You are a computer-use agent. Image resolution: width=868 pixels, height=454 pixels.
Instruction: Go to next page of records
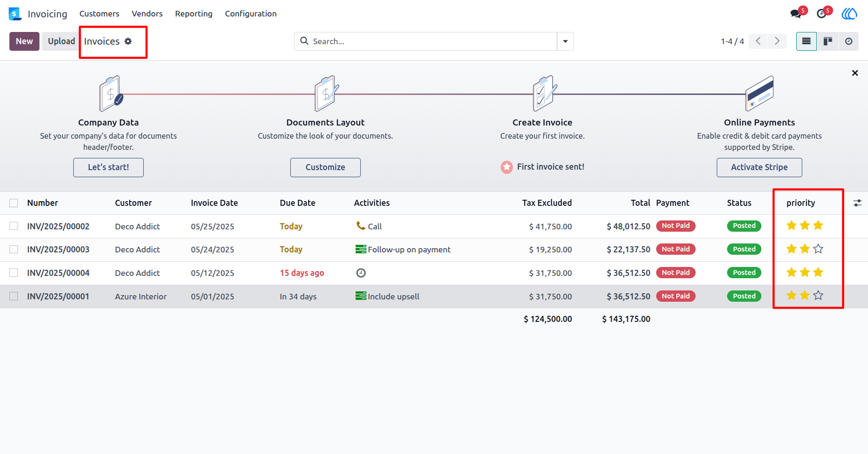click(777, 41)
